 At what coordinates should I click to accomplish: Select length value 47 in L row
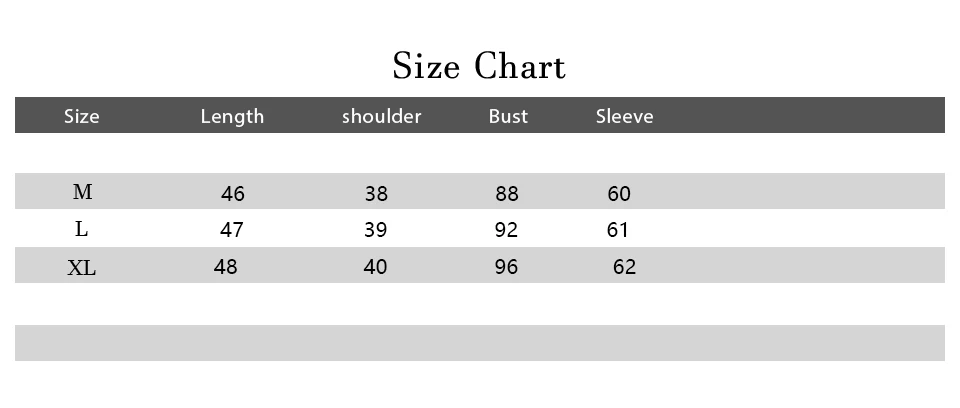pos(231,230)
